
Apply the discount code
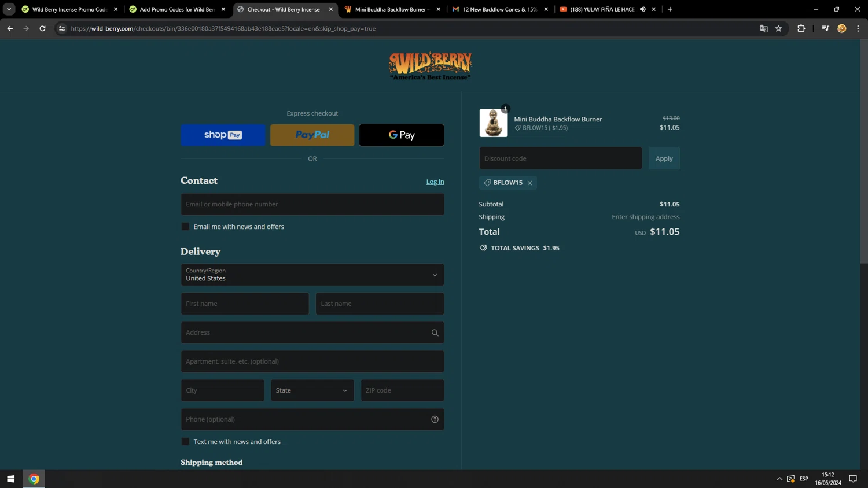(664, 158)
